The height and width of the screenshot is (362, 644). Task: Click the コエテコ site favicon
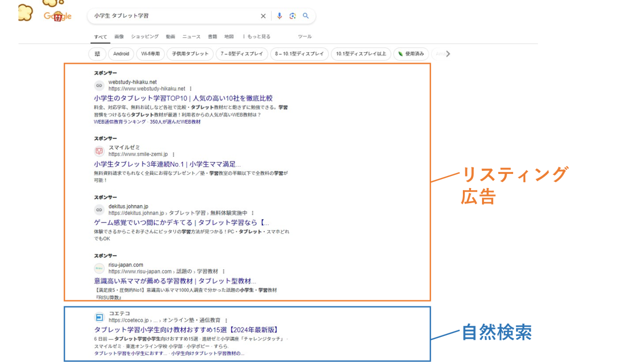point(99,317)
